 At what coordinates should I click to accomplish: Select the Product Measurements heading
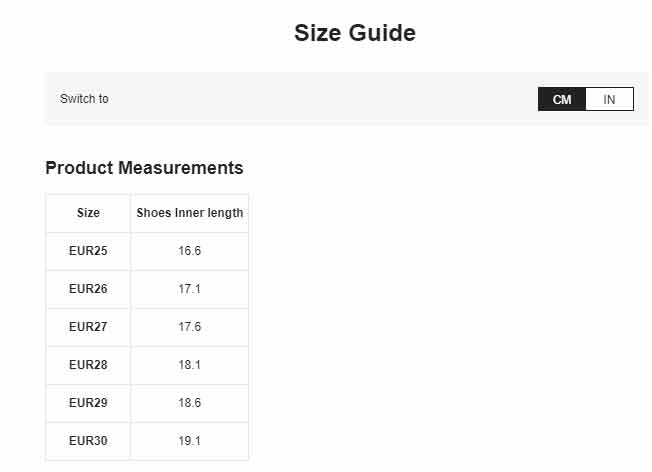pyautogui.click(x=144, y=167)
